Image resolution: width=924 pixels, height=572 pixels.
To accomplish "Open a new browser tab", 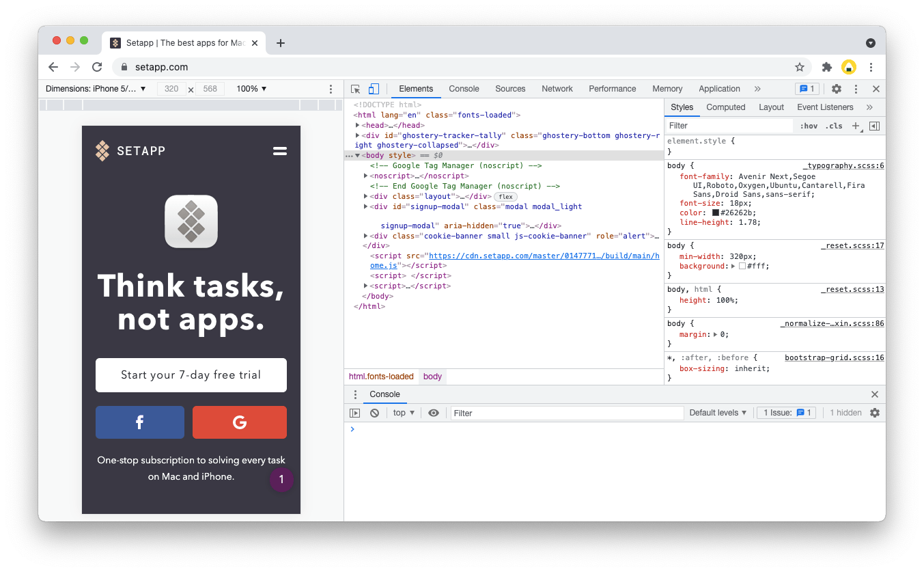I will 280,43.
